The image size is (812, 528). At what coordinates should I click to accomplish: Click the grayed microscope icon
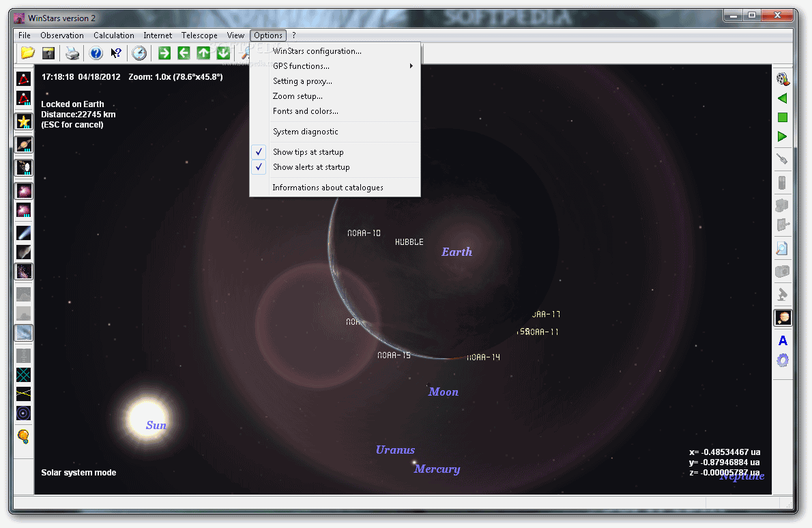point(783,295)
